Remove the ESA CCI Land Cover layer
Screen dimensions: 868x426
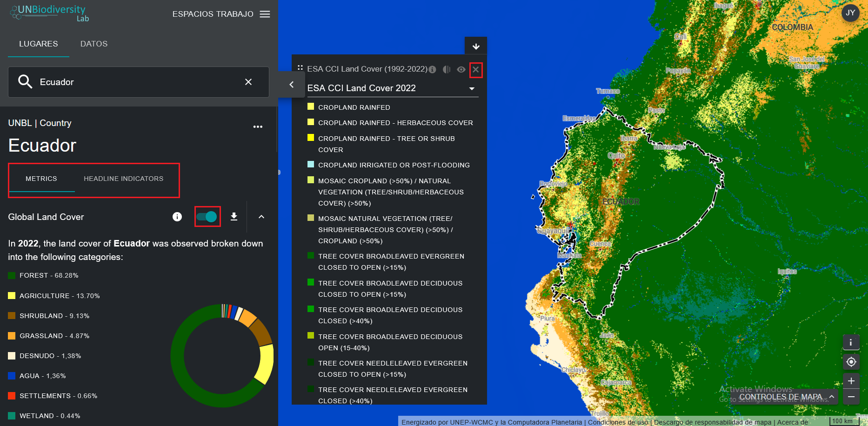click(x=475, y=69)
